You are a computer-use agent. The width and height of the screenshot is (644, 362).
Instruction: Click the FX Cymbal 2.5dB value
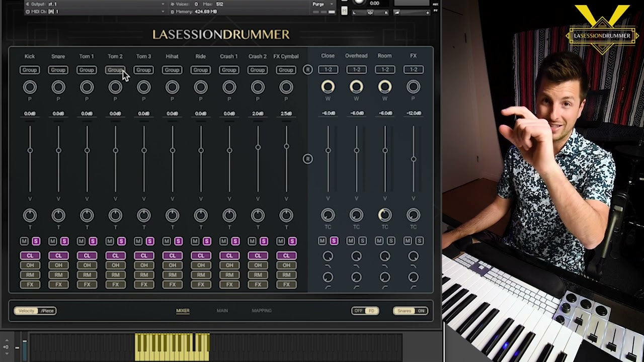(x=286, y=114)
